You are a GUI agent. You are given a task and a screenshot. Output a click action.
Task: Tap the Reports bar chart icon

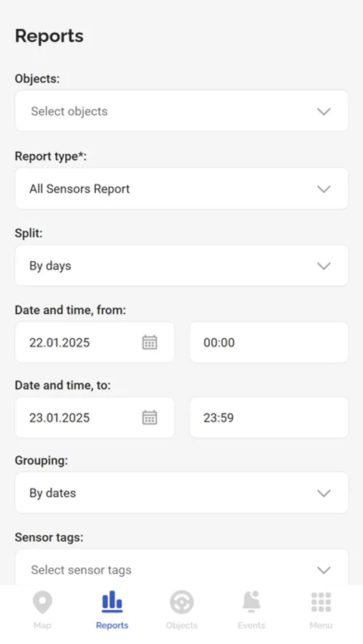(112, 602)
